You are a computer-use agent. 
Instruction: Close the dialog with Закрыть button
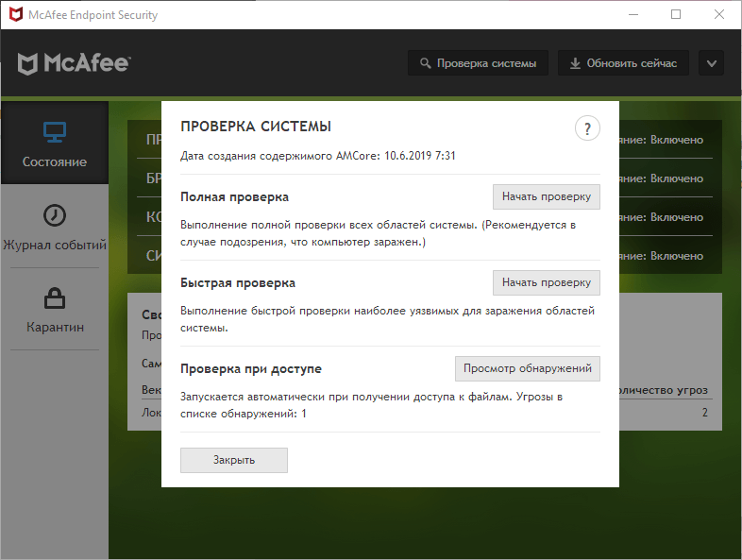(234, 460)
